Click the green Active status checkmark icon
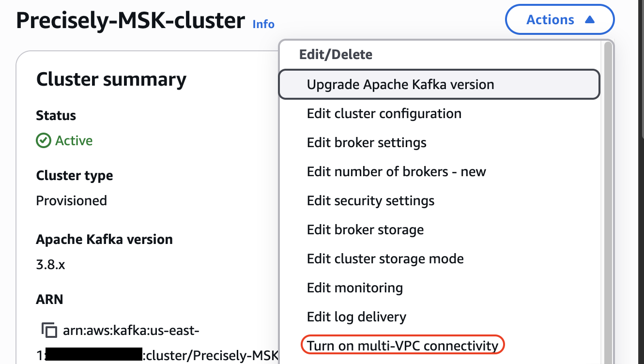Image resolution: width=644 pixels, height=364 pixels. 44,141
